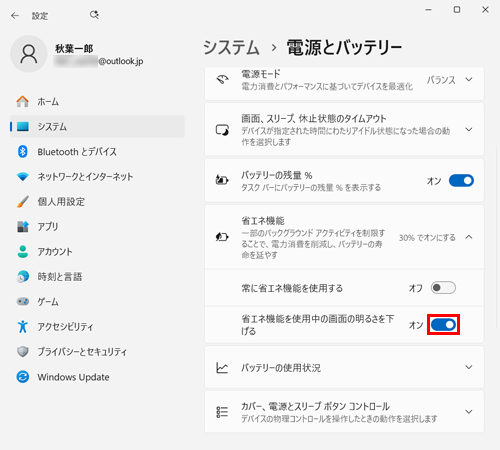Image resolution: width=500 pixels, height=450 pixels.
Task: Expand バッテリーの使用状況 chevron
Action: [469, 367]
